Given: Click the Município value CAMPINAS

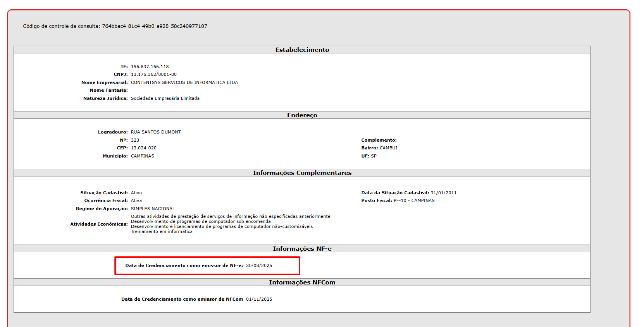Looking at the screenshot, I should pyautogui.click(x=142, y=156).
